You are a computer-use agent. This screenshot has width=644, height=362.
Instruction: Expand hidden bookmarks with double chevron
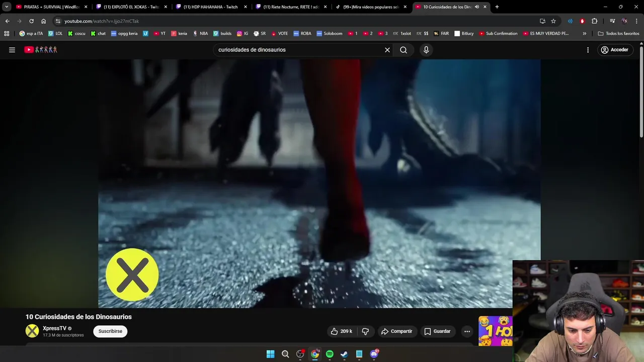point(585,34)
